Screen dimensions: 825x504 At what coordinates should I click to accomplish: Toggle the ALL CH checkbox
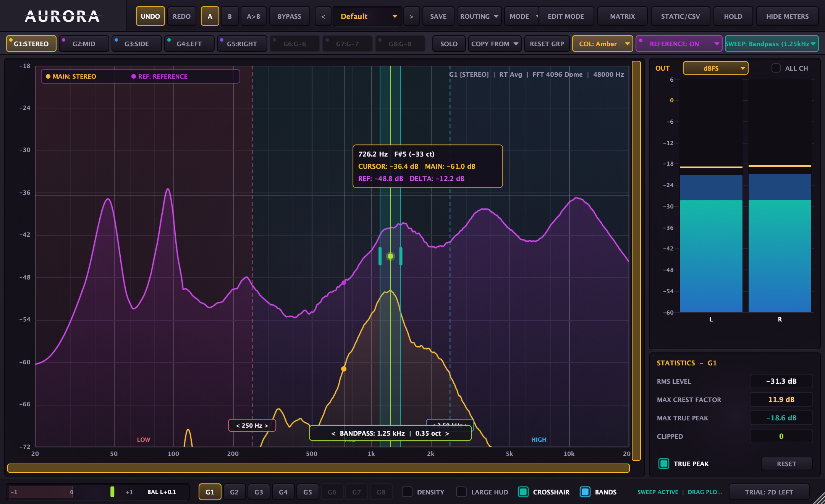776,68
